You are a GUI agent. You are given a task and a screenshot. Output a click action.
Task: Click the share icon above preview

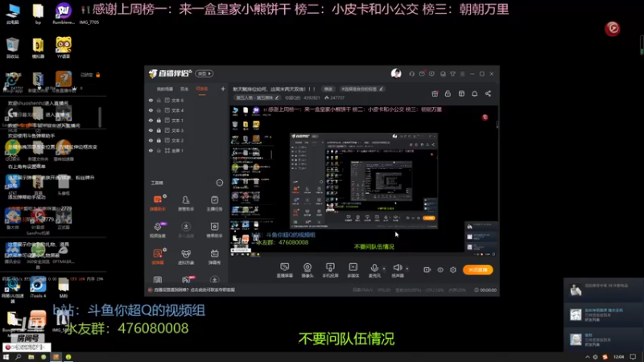[488, 93]
